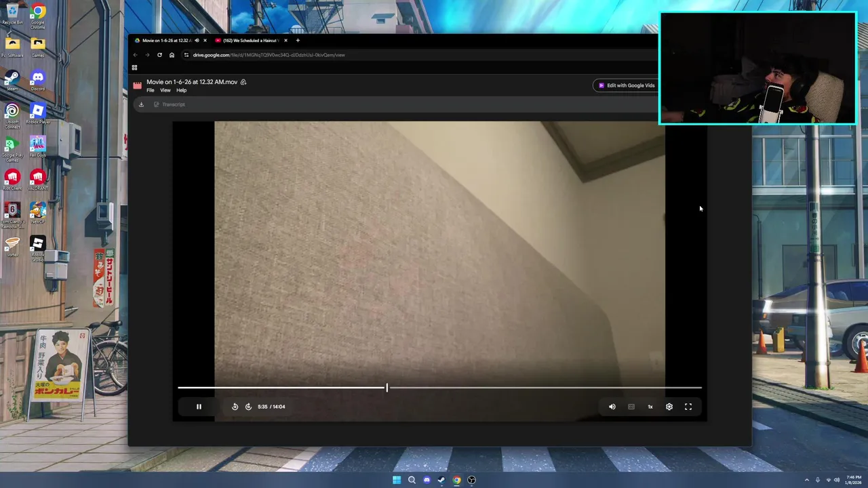The height and width of the screenshot is (488, 868).
Task: Go back in Chrome
Action: click(135, 55)
